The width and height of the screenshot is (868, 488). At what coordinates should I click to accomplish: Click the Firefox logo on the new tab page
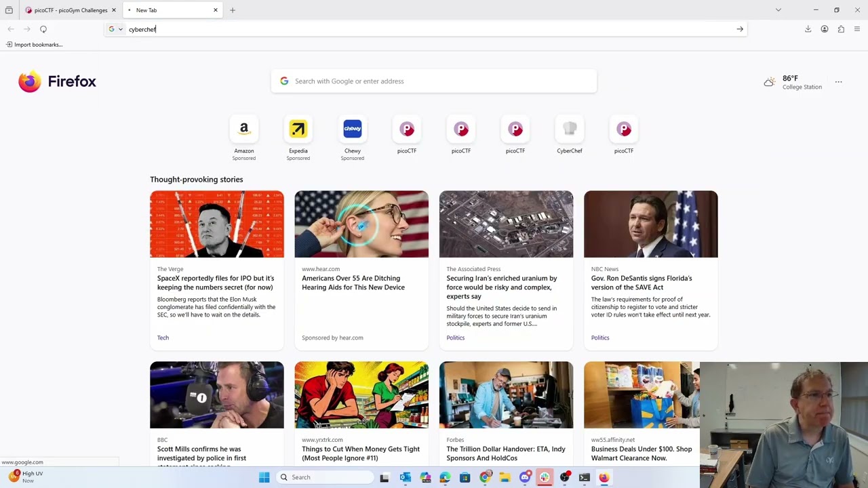tap(57, 81)
